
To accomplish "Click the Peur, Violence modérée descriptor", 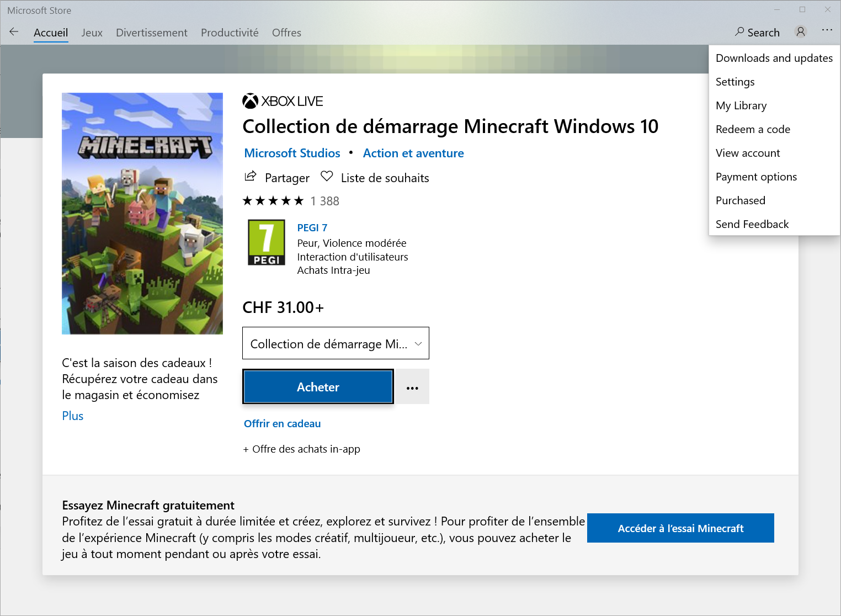I will (x=352, y=243).
